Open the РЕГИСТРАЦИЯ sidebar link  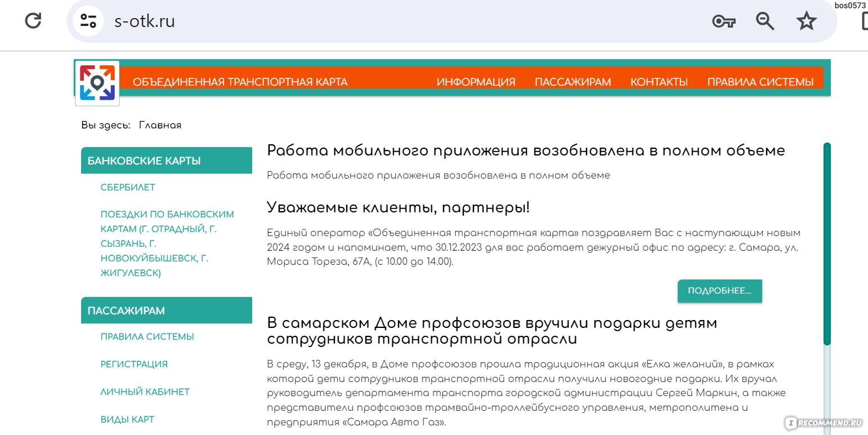tap(134, 364)
